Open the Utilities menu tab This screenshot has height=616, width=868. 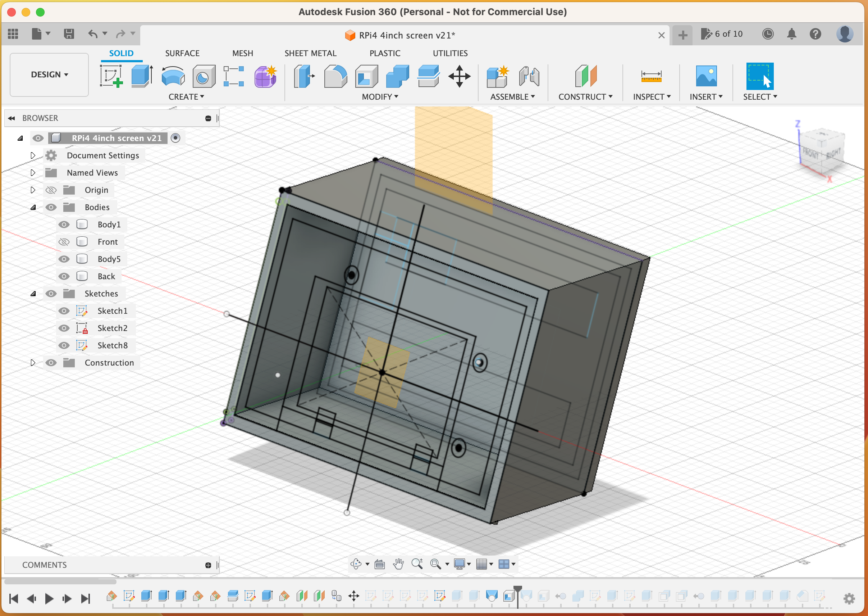pos(452,53)
